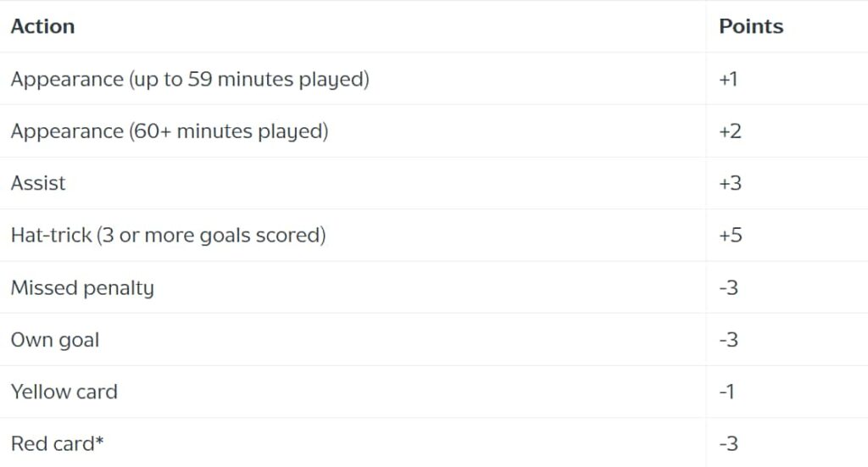Click the -3 value for Missed penalty
The image size is (868, 467).
pyautogui.click(x=728, y=287)
